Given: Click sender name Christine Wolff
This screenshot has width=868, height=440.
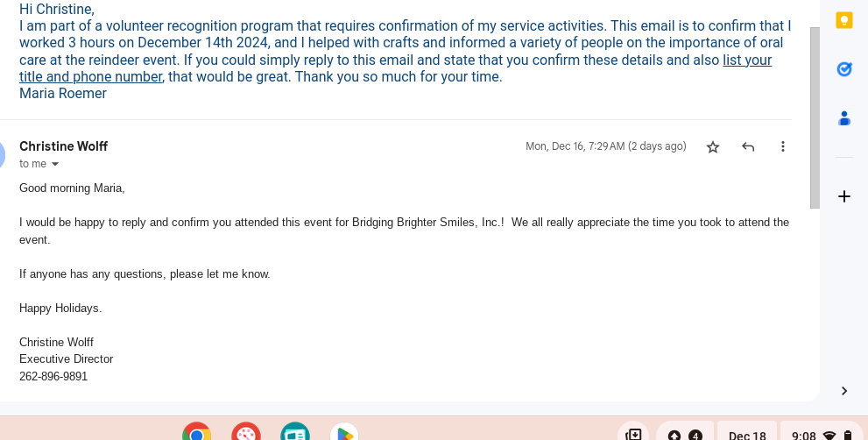Looking at the screenshot, I should click(x=63, y=146).
